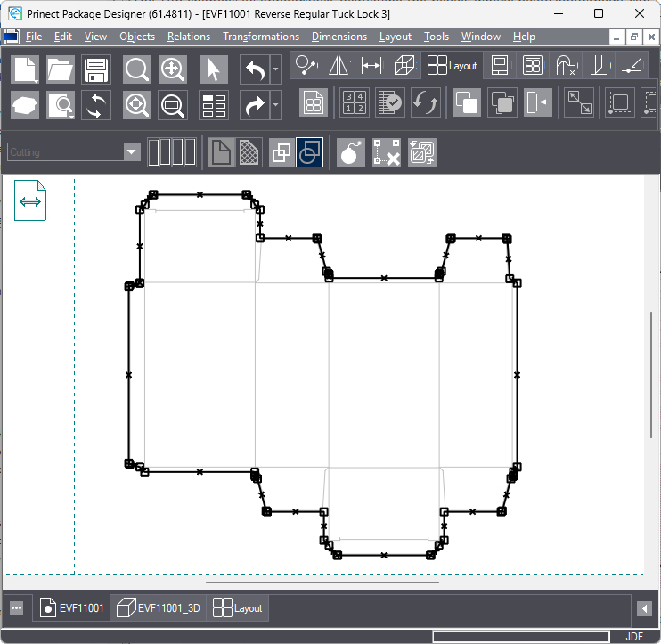Toggle the overlapping circle-square button
661x644 pixels.
tap(309, 153)
